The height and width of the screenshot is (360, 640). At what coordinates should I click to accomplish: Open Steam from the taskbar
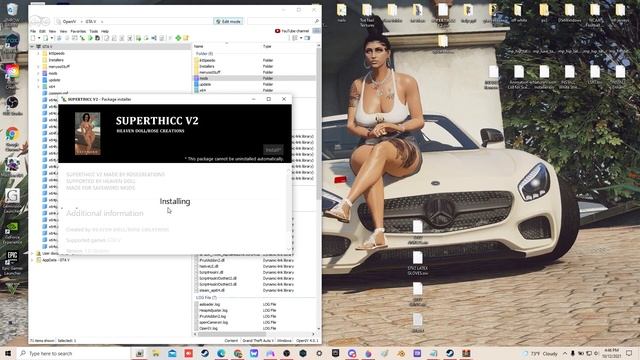click(205, 353)
